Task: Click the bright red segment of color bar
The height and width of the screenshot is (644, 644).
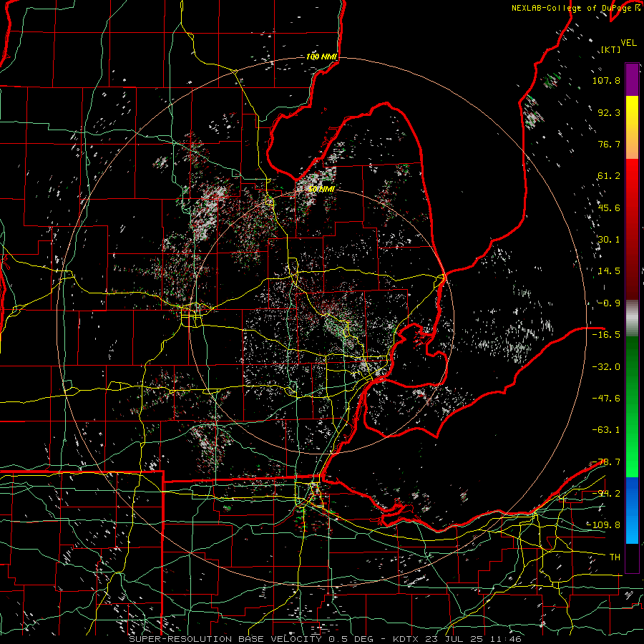Action: 632,177
